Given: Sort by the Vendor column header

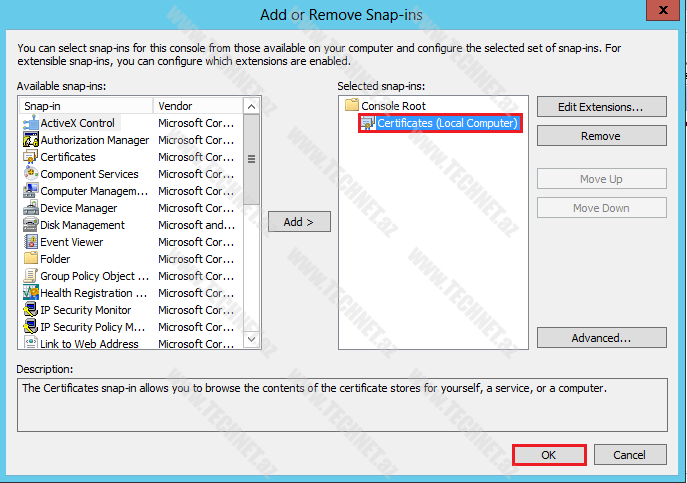Looking at the screenshot, I should pyautogui.click(x=195, y=106).
